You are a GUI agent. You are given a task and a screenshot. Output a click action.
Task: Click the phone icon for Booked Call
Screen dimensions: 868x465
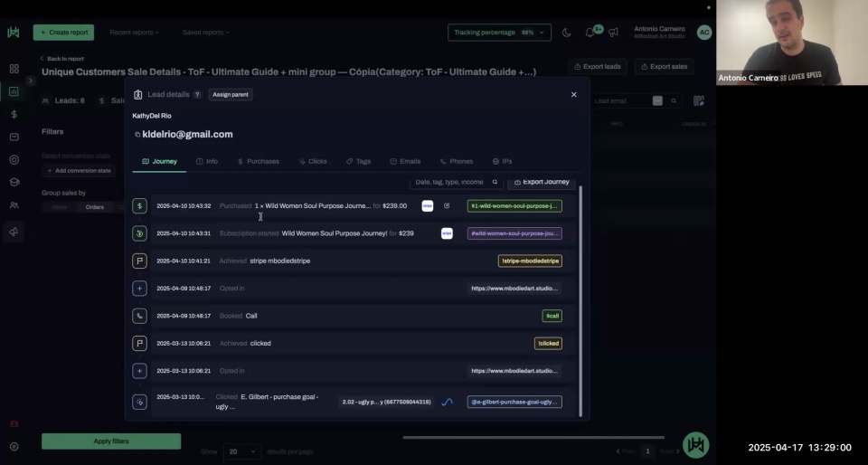tap(139, 316)
